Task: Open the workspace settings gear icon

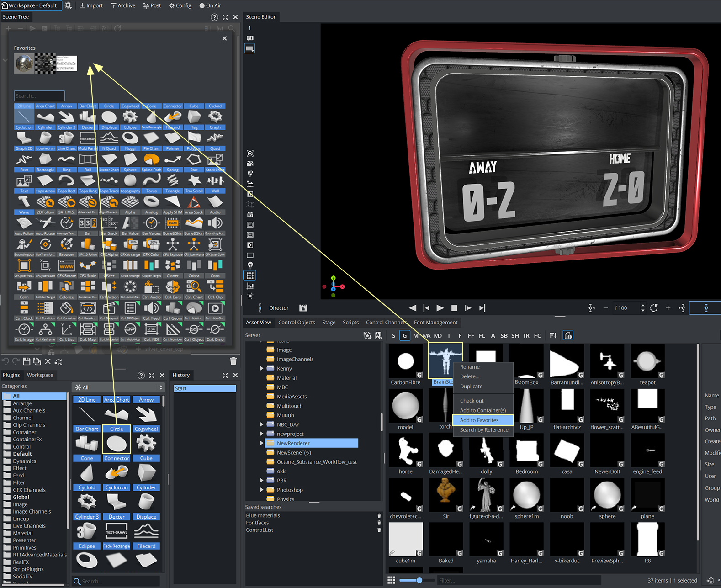Action: [68, 5]
